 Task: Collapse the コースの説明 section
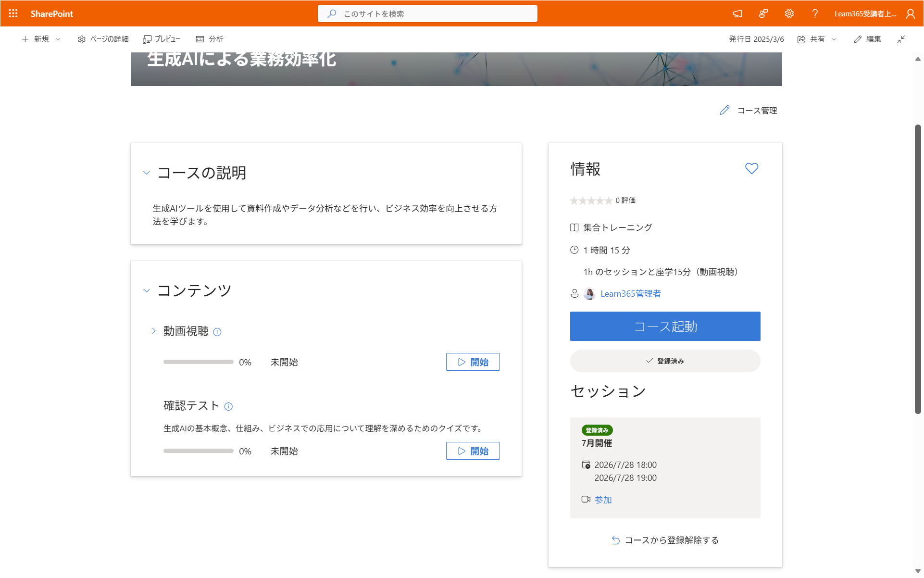coord(147,173)
